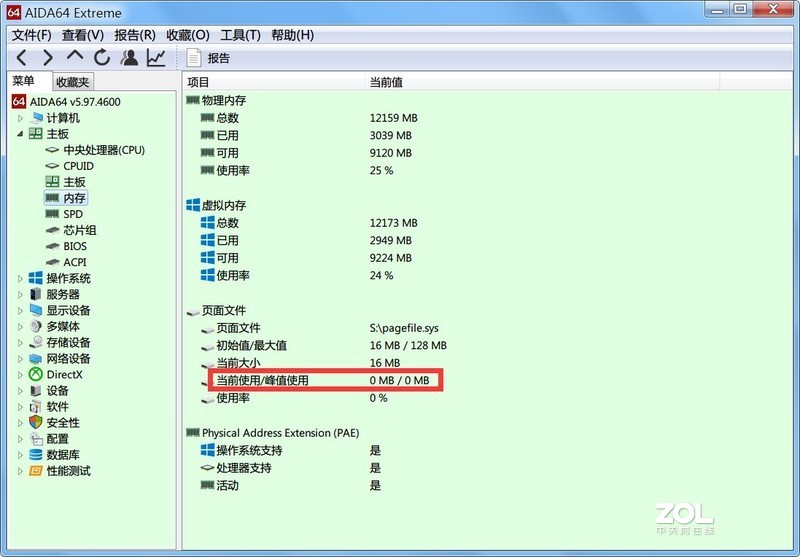The height and width of the screenshot is (557, 800).
Task: Open the 文件(F) menu
Action: pos(32,35)
